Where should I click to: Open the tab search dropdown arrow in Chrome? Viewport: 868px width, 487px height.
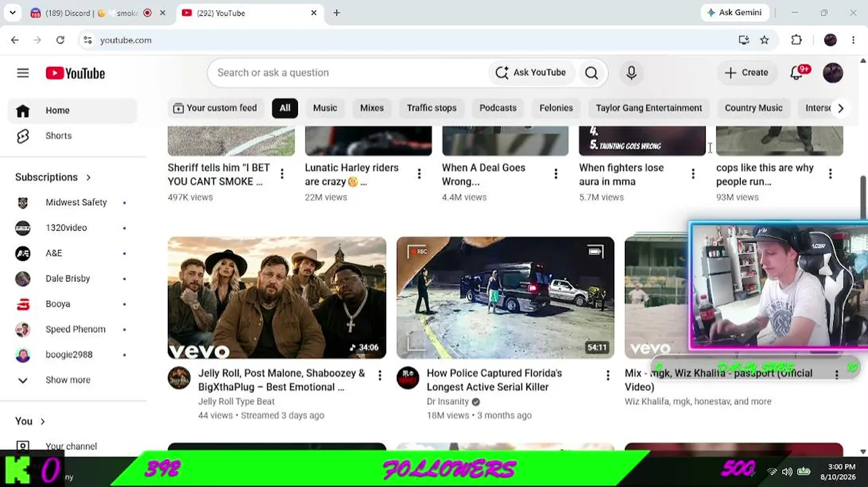coord(12,13)
